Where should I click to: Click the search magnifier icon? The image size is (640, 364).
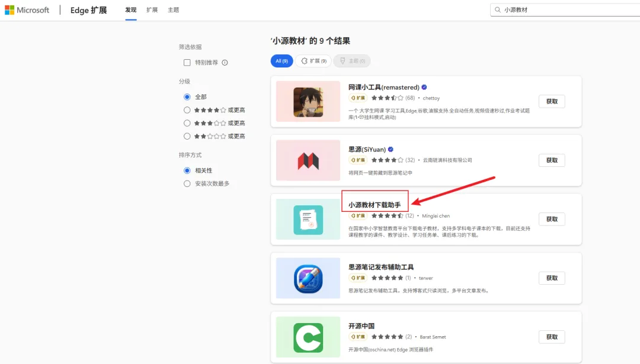(498, 10)
